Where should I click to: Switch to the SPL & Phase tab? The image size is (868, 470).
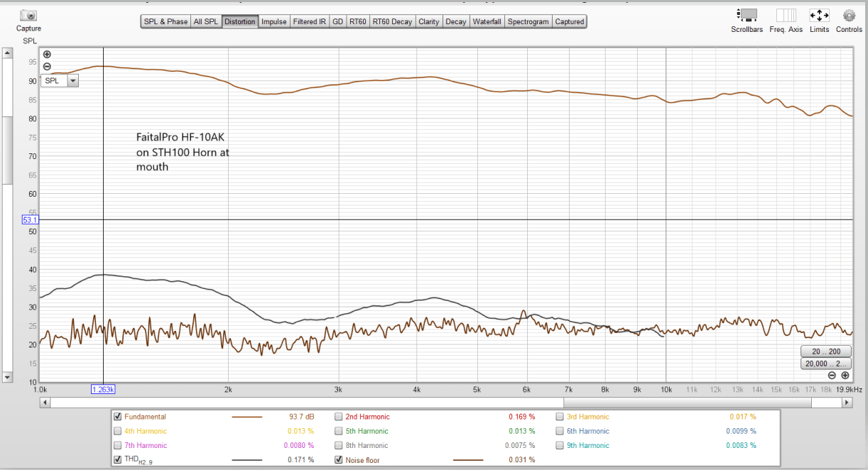coord(166,22)
